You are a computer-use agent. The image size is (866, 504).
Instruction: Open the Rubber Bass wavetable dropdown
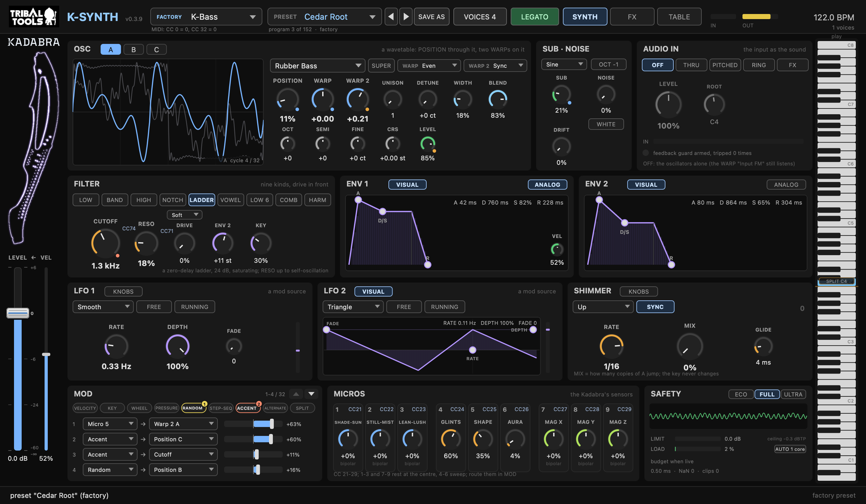point(317,66)
